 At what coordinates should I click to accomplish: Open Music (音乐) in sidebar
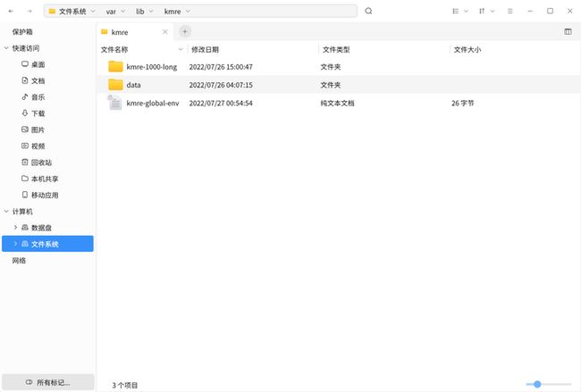(38, 97)
